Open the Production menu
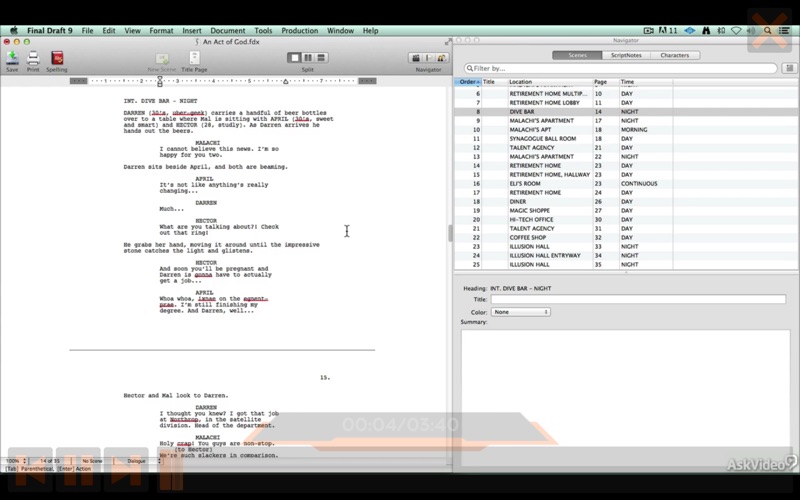 click(x=299, y=31)
